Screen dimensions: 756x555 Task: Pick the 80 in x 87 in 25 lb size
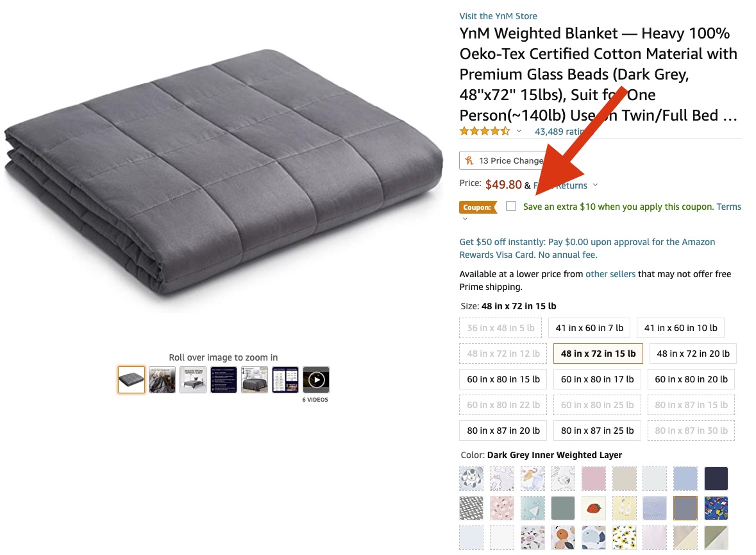597,431
